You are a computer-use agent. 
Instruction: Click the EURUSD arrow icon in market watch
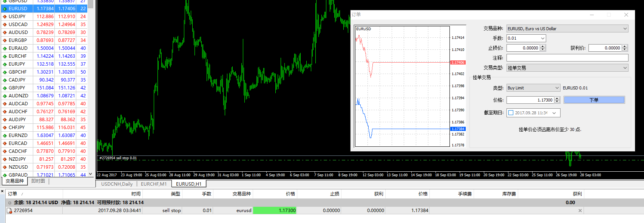[5, 9]
